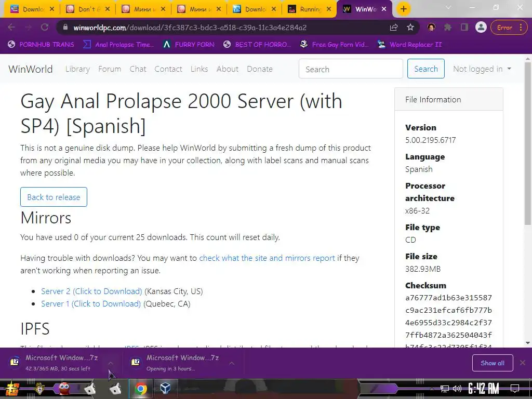532x399 pixels.
Task: Go back using the browser back arrow
Action: (11, 28)
